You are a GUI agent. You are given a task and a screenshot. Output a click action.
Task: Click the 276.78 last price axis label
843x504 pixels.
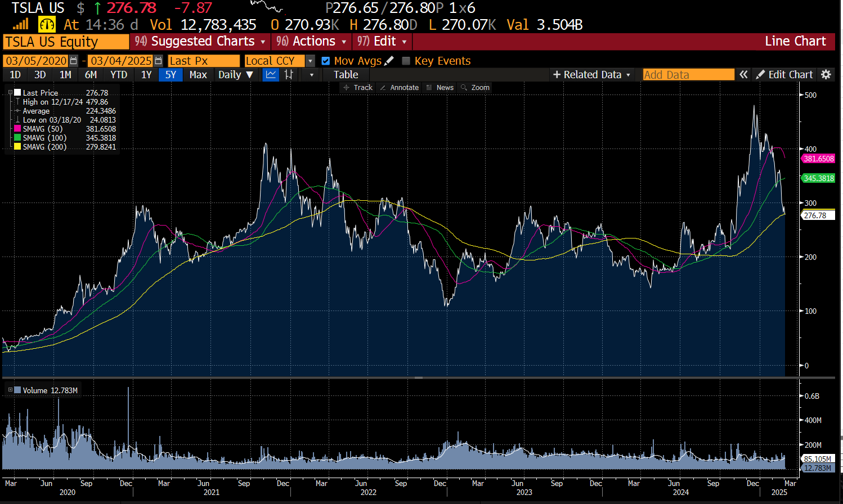click(x=818, y=215)
